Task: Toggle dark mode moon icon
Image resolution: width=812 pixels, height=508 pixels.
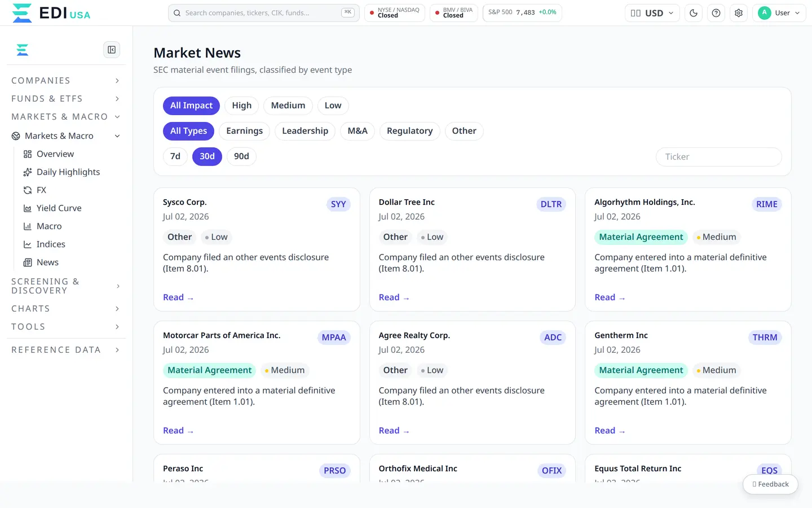Action: coord(694,13)
